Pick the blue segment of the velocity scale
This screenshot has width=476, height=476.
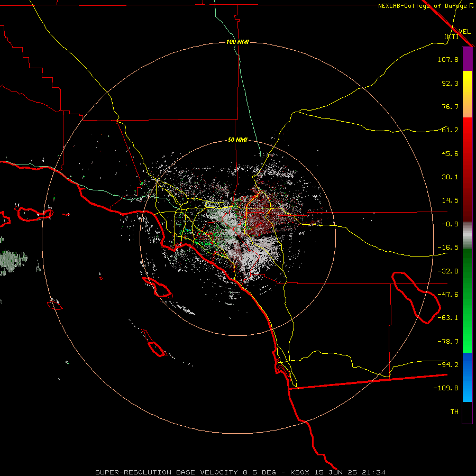(x=467, y=377)
